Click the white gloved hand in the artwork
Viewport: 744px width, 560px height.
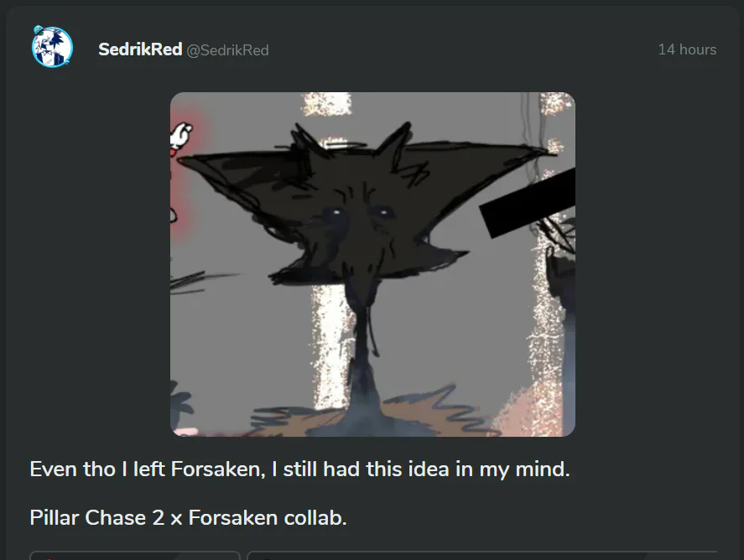181,136
